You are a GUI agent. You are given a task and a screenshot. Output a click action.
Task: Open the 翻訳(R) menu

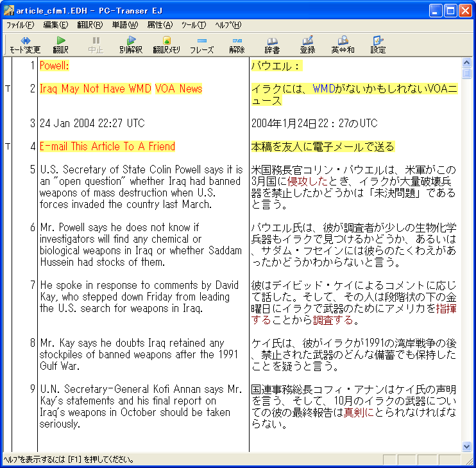click(x=90, y=25)
